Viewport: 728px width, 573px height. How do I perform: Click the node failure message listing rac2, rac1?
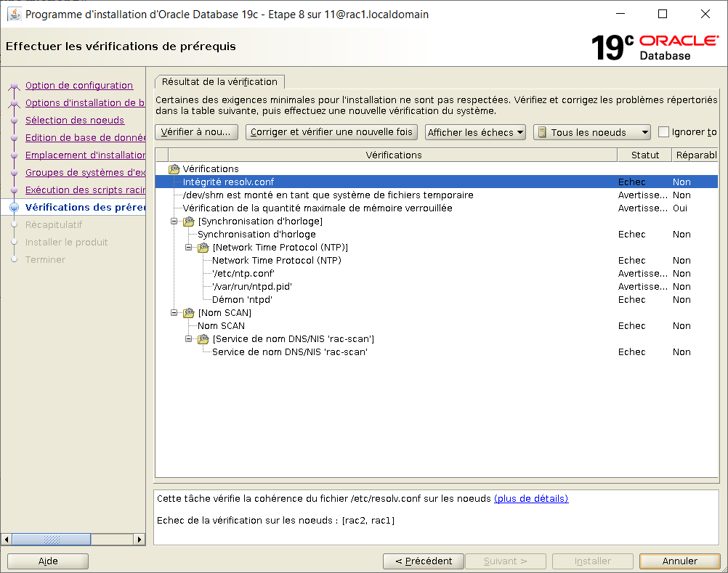[x=276, y=521]
